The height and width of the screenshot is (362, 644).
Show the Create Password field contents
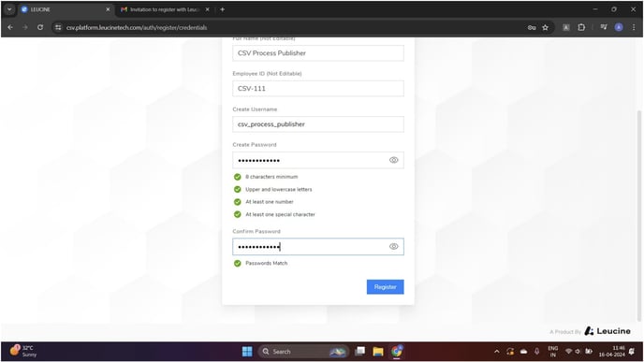[x=393, y=160]
